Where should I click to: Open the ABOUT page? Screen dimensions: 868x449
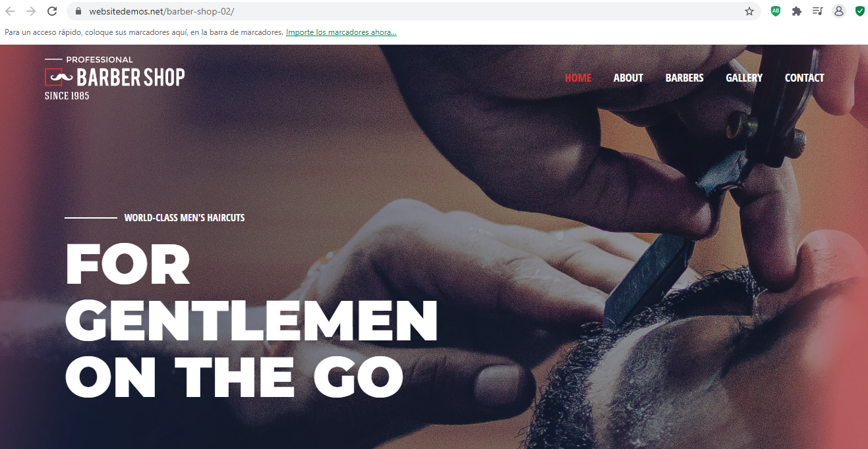[x=628, y=78]
